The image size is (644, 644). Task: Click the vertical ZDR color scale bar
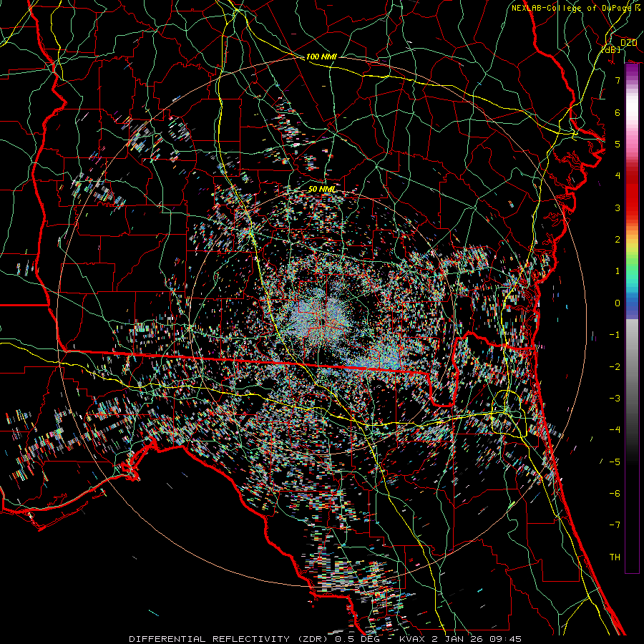click(632, 318)
